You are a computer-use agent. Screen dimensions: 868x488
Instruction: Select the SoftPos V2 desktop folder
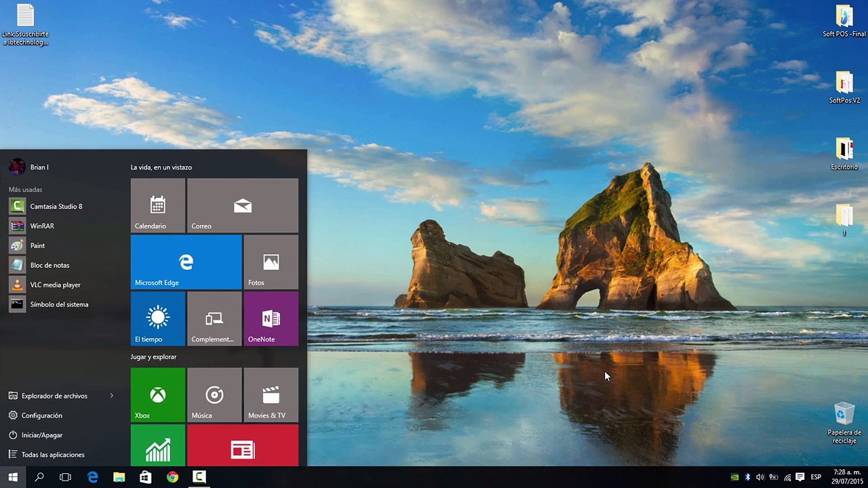pyautogui.click(x=844, y=87)
